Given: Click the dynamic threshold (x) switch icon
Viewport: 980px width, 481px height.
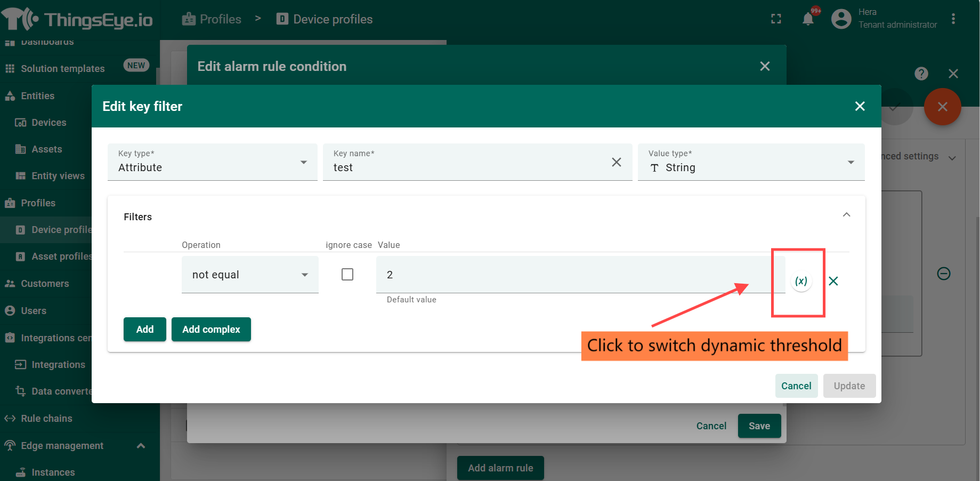Looking at the screenshot, I should pyautogui.click(x=801, y=281).
